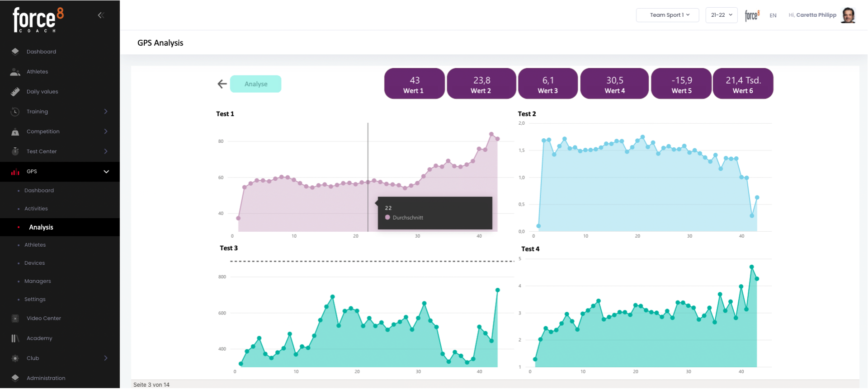Screen dimensions: 868x389
Task: Click Hi, Caretta Philipp user name
Action: click(812, 15)
